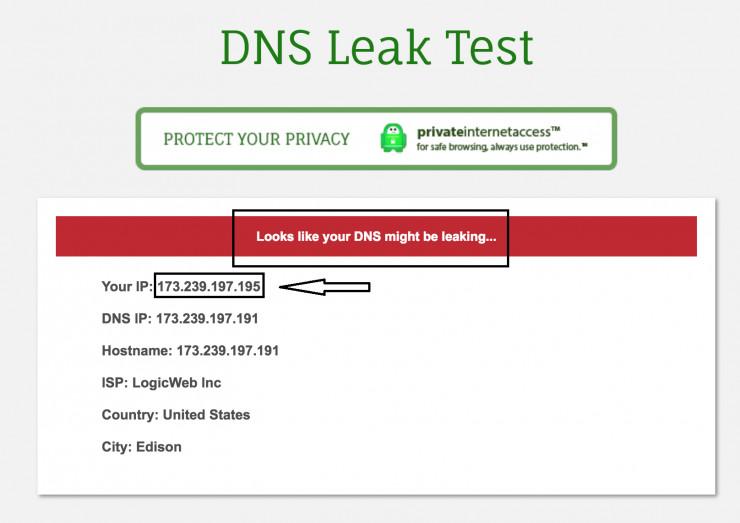
Task: Click the green padlock mascot icon
Action: coord(393,139)
